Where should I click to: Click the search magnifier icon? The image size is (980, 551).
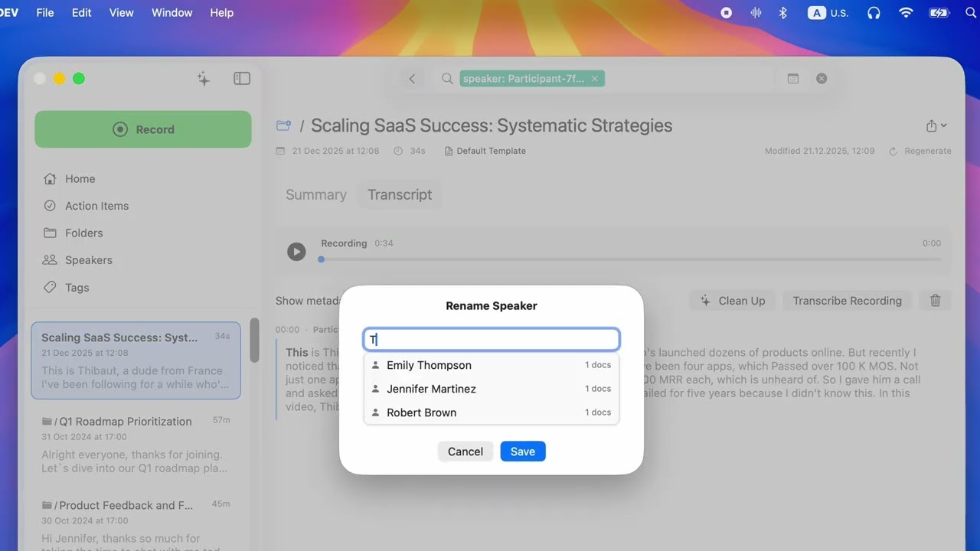pyautogui.click(x=447, y=79)
